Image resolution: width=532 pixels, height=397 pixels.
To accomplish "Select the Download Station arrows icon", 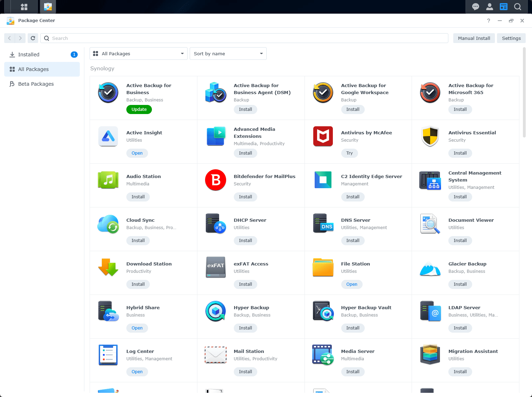I will 108,268.
